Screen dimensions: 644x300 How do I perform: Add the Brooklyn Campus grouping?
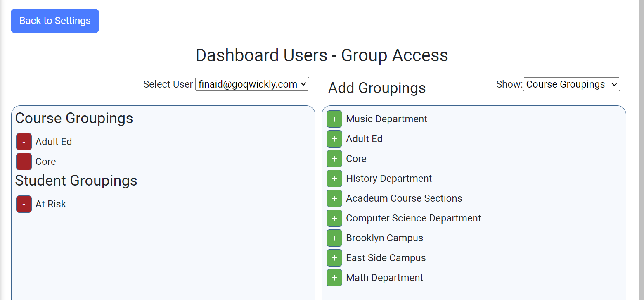click(x=334, y=238)
